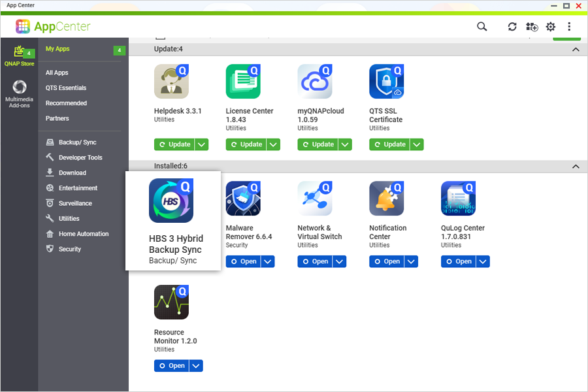Collapse the Installed:6 section
The width and height of the screenshot is (588, 392).
(x=576, y=167)
